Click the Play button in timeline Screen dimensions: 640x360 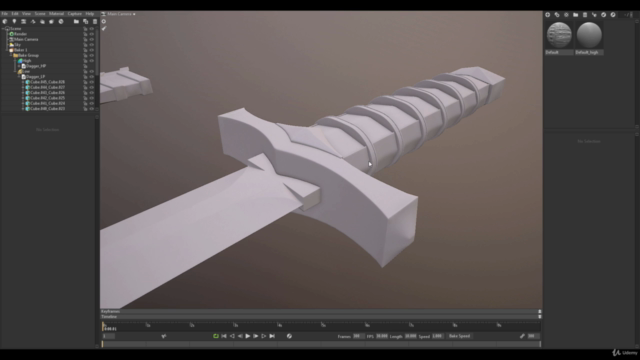tap(248, 336)
